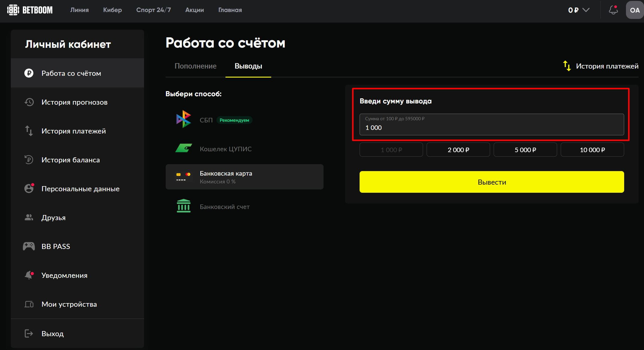Click the Персональные данные person icon
644x350 pixels.
[x=29, y=188]
